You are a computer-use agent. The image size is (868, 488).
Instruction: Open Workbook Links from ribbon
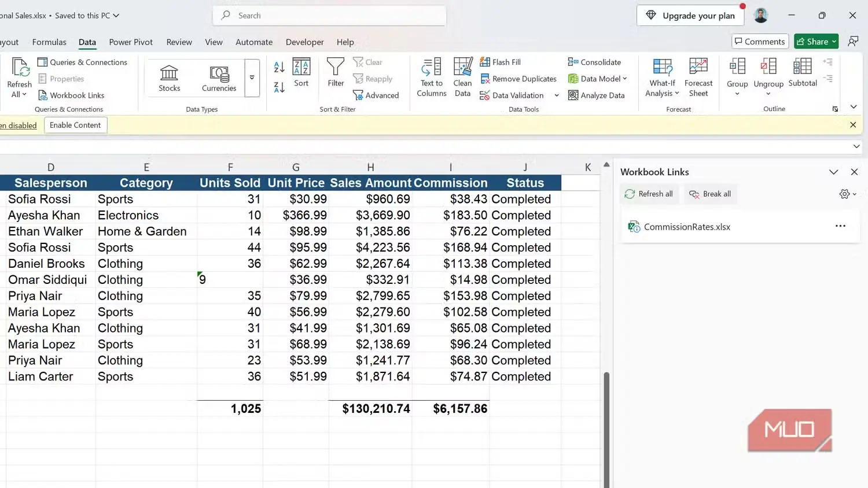(71, 95)
